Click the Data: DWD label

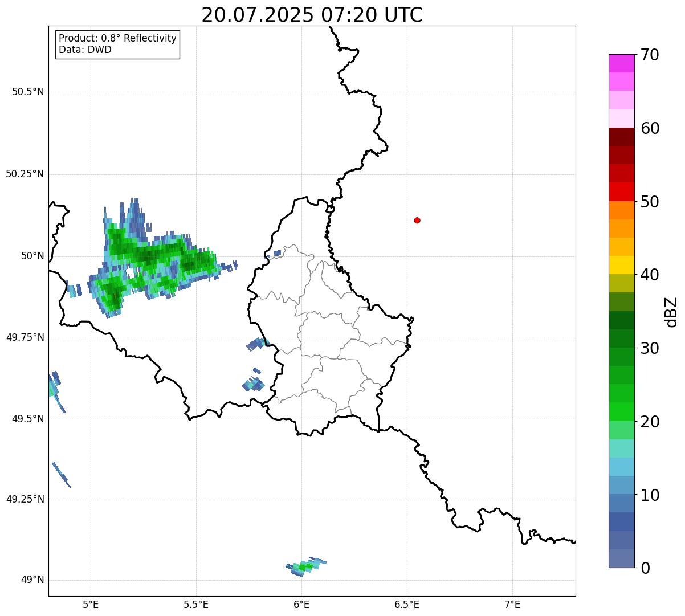tap(85, 50)
